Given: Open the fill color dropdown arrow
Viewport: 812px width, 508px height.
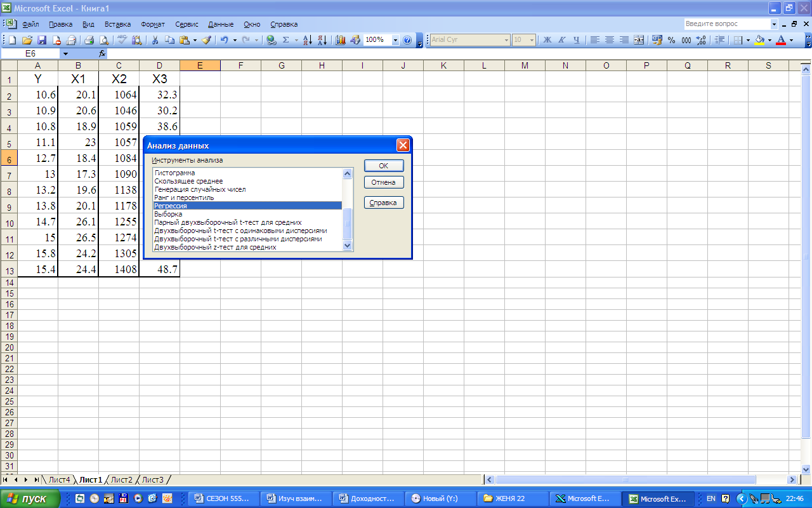Looking at the screenshot, I should click(769, 40).
